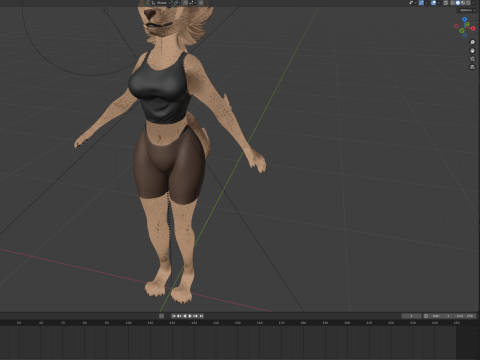The image size is (480, 360).
Task: Toggle show gizmos button
Action: click(x=421, y=3)
